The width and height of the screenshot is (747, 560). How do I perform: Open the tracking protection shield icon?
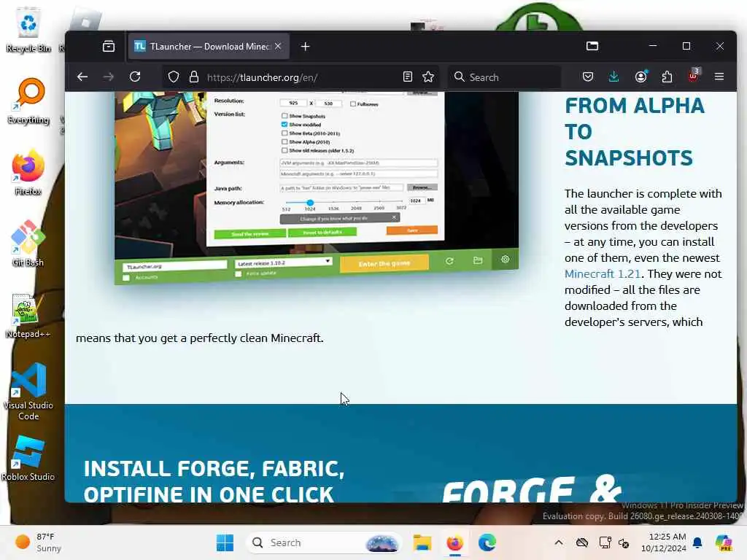[x=174, y=77]
